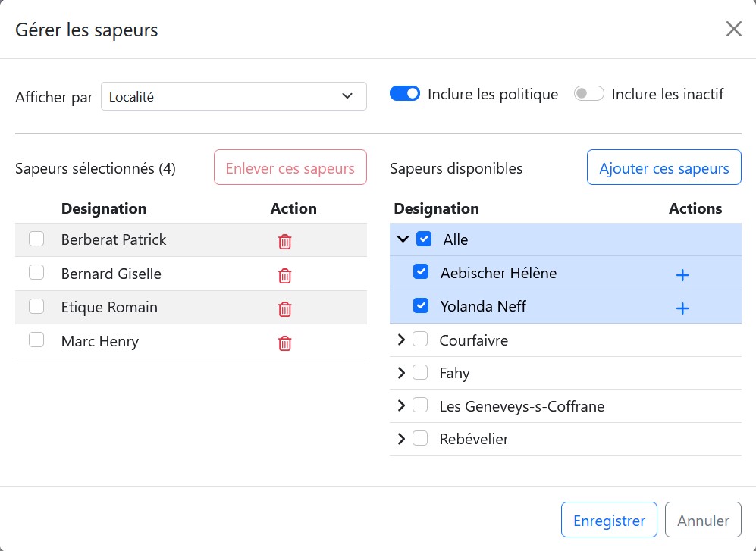Remove Bernard Giselle via trash icon

pyautogui.click(x=284, y=275)
